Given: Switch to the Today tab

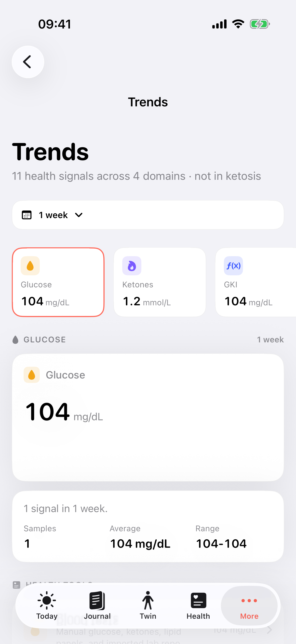Looking at the screenshot, I should [x=47, y=605].
